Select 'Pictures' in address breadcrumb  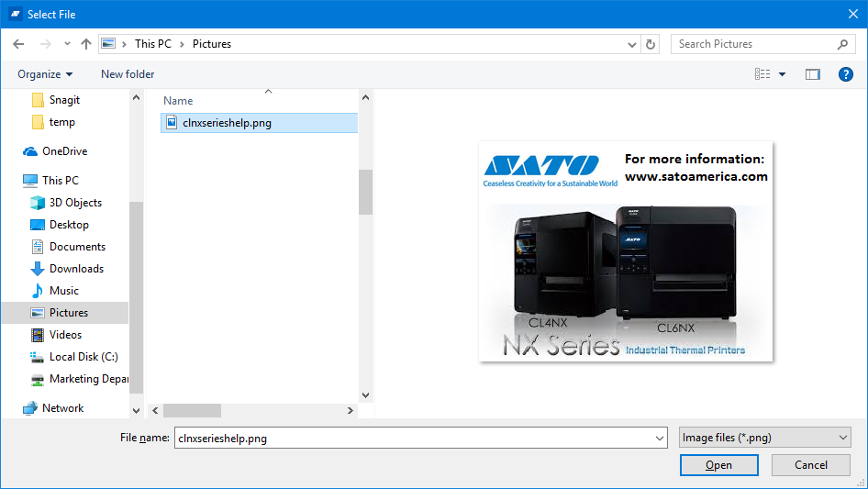point(212,44)
